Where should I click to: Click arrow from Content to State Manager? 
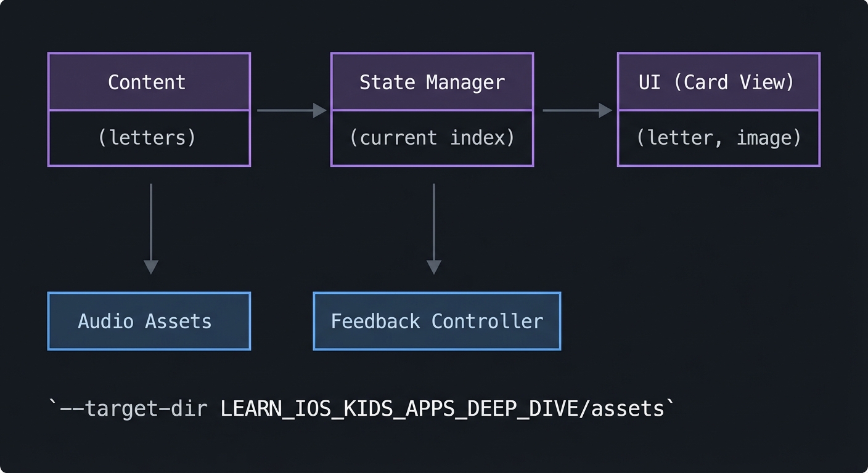click(x=291, y=110)
